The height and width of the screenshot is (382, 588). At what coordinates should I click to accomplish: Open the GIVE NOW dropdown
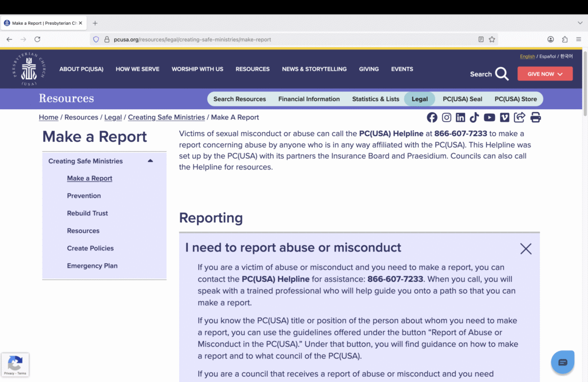pyautogui.click(x=544, y=74)
